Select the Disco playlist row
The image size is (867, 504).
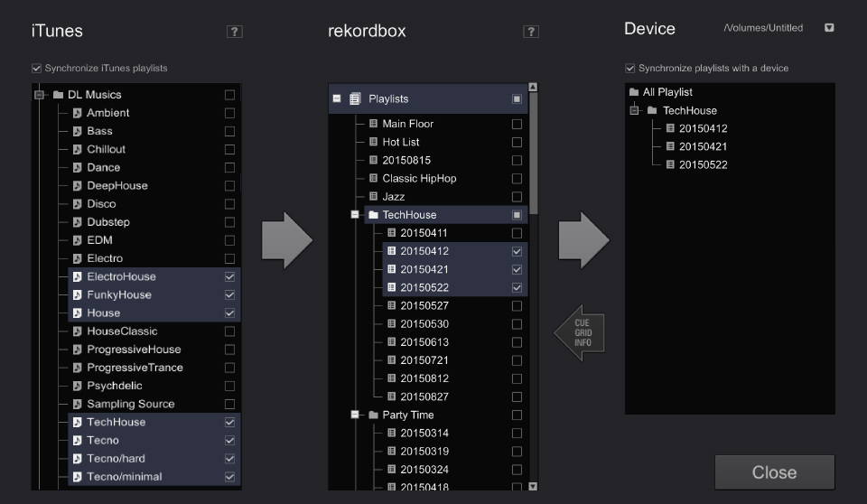pyautogui.click(x=154, y=203)
